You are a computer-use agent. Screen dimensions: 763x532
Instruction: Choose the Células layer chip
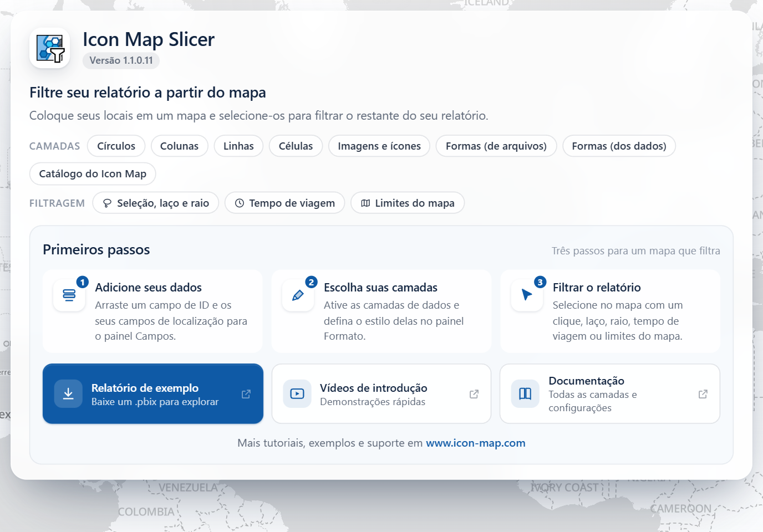point(296,146)
